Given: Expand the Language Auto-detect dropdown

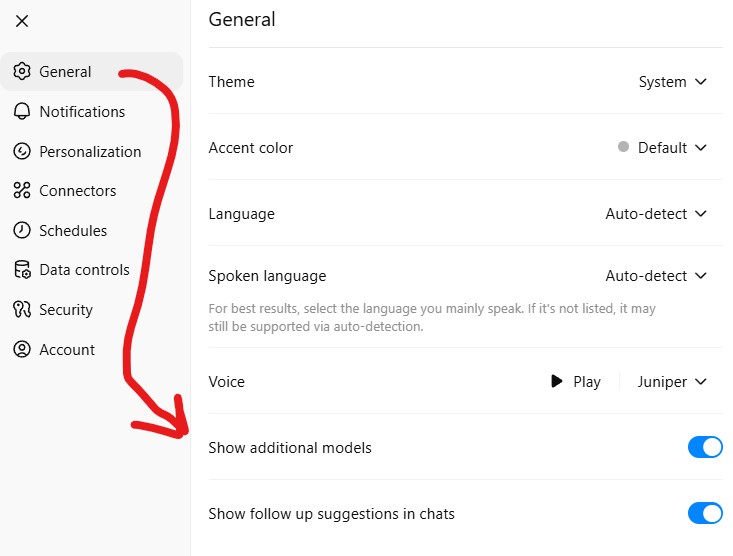Looking at the screenshot, I should pyautogui.click(x=655, y=214).
